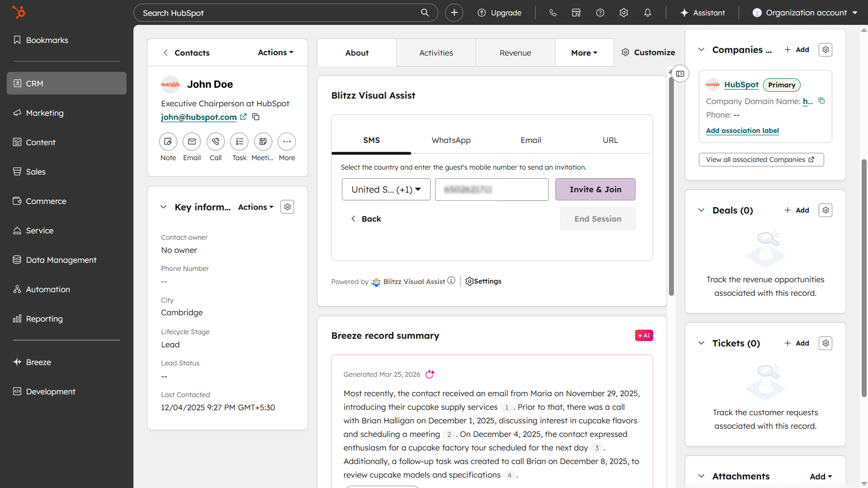868x488 pixels.
Task: Click the john@hubspot.com email link
Action: click(199, 117)
